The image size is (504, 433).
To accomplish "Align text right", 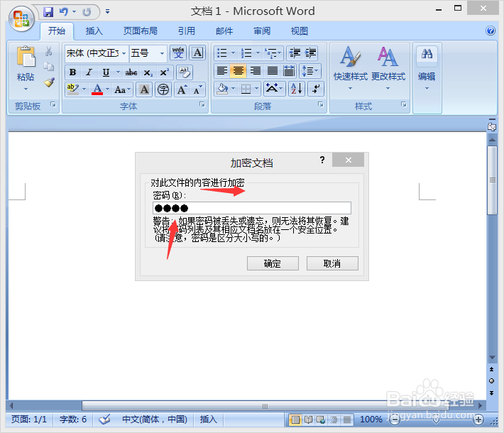I will 256,70.
